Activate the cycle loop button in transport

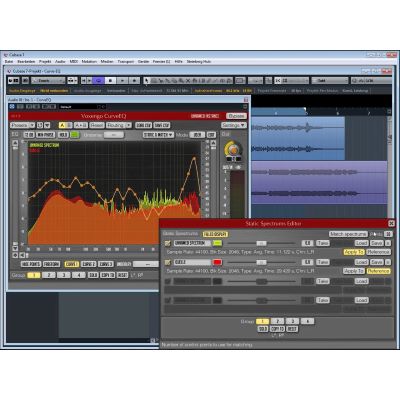coord(99,80)
